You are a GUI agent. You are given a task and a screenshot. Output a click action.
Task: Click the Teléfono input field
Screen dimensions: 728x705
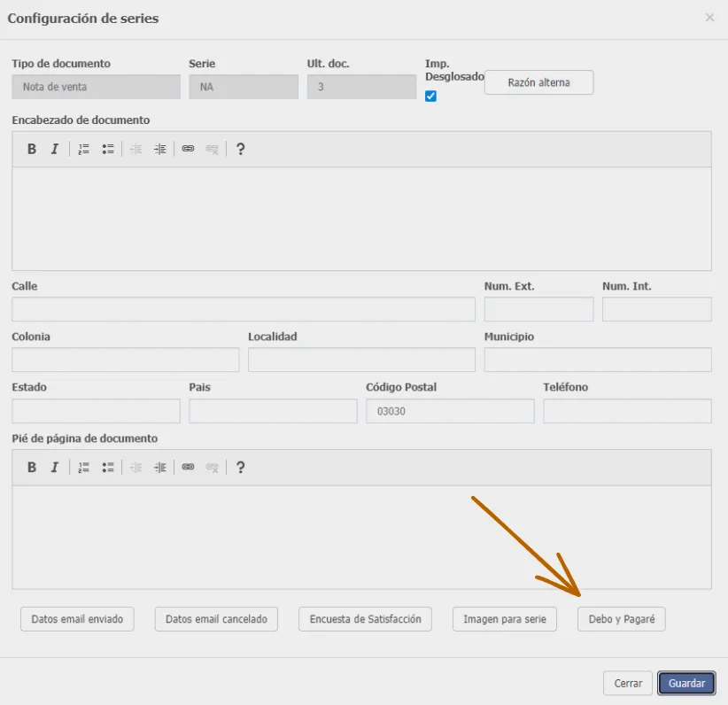coord(627,411)
